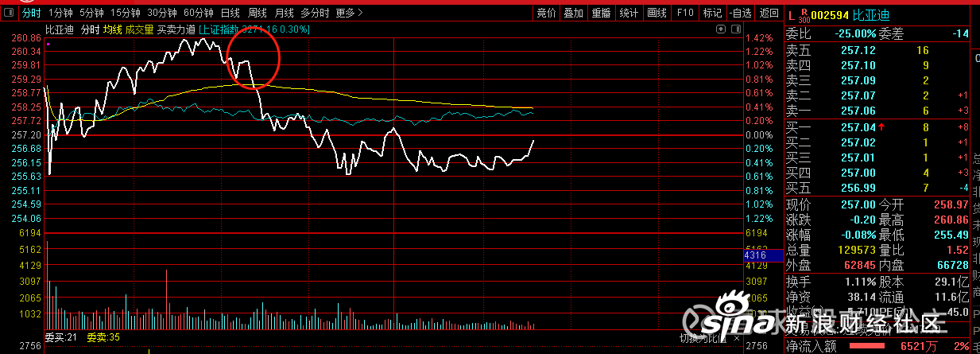Screen dimensions: 980x354
Task: Switch to 60分钟 chart period
Action: tap(198, 13)
